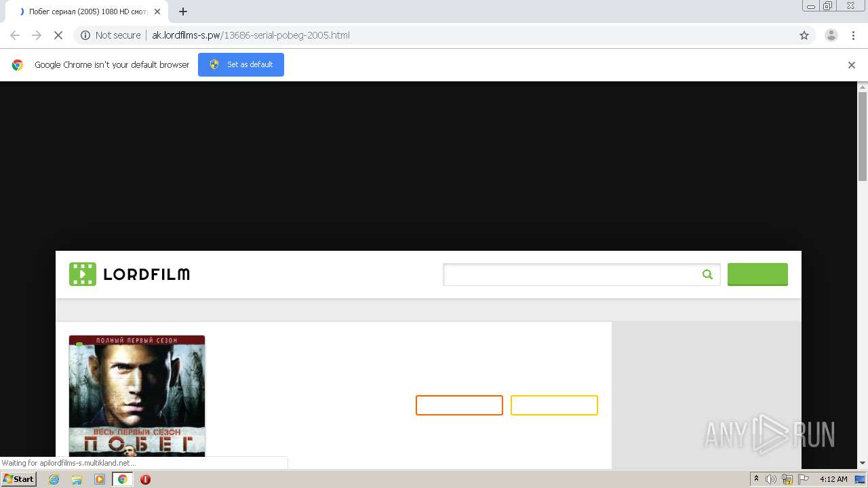The image size is (868, 488).
Task: Click the 4:12 AM clock
Action: (833, 479)
